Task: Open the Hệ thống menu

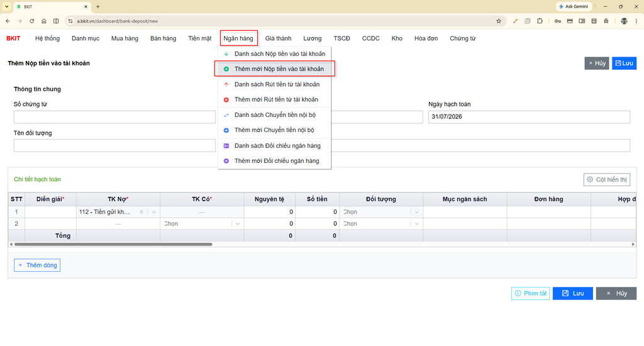Action: 47,38
